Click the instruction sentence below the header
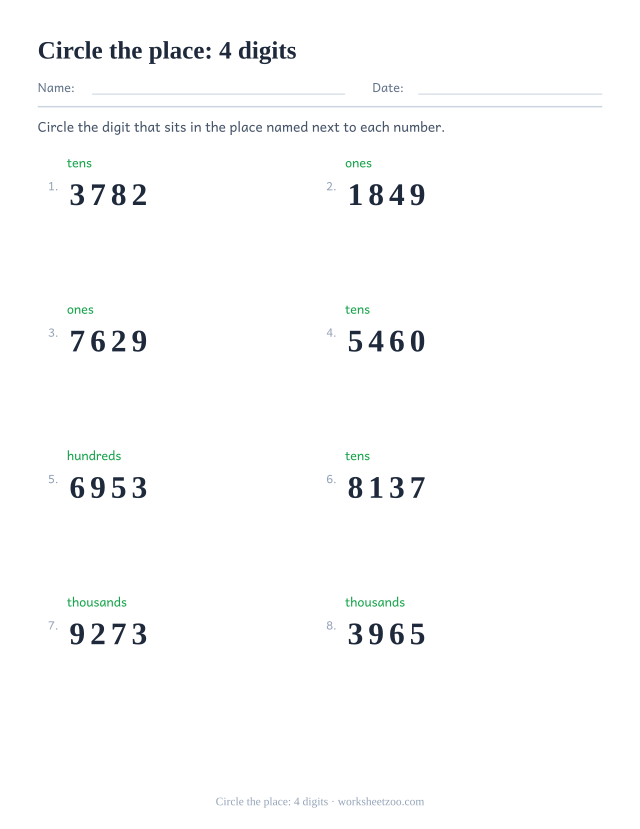 coord(241,127)
